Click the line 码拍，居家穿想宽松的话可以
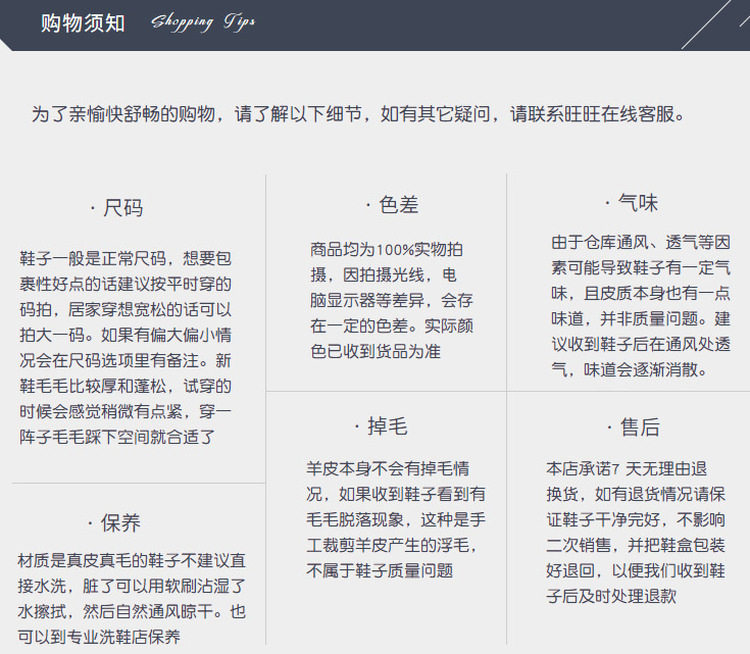This screenshot has height=654, width=750. pos(126,309)
